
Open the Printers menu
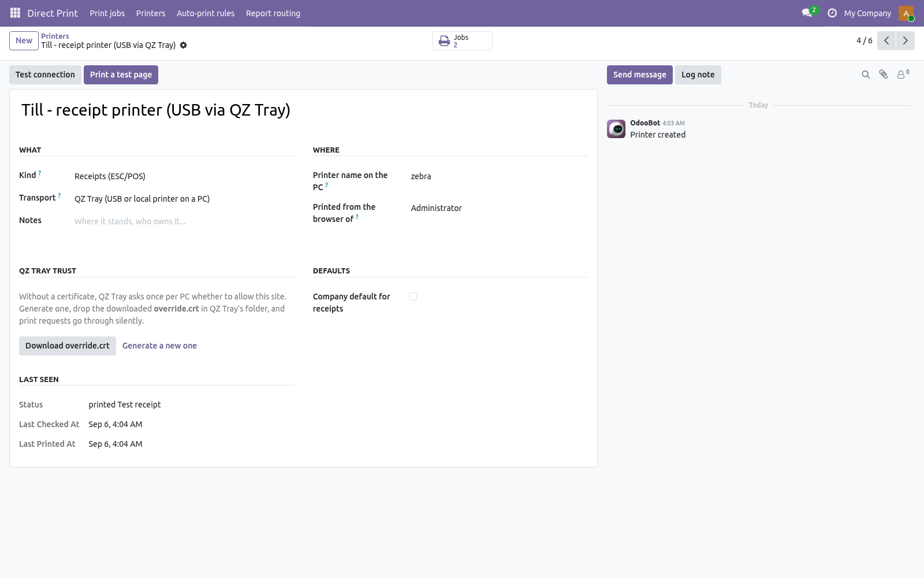(151, 13)
